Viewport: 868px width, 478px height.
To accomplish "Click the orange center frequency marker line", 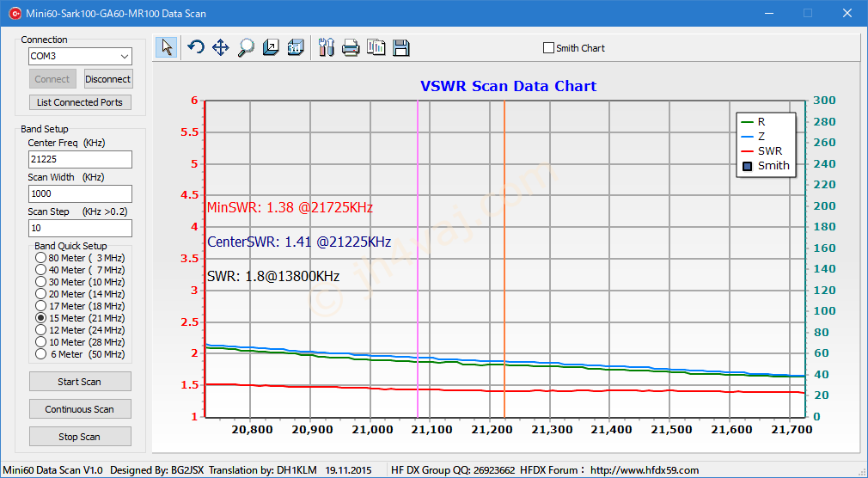I will (504, 259).
